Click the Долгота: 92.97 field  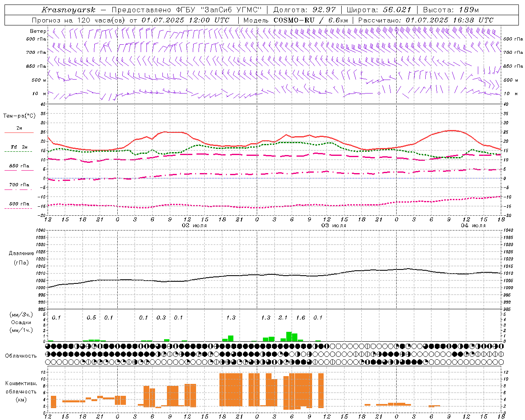click(304, 10)
